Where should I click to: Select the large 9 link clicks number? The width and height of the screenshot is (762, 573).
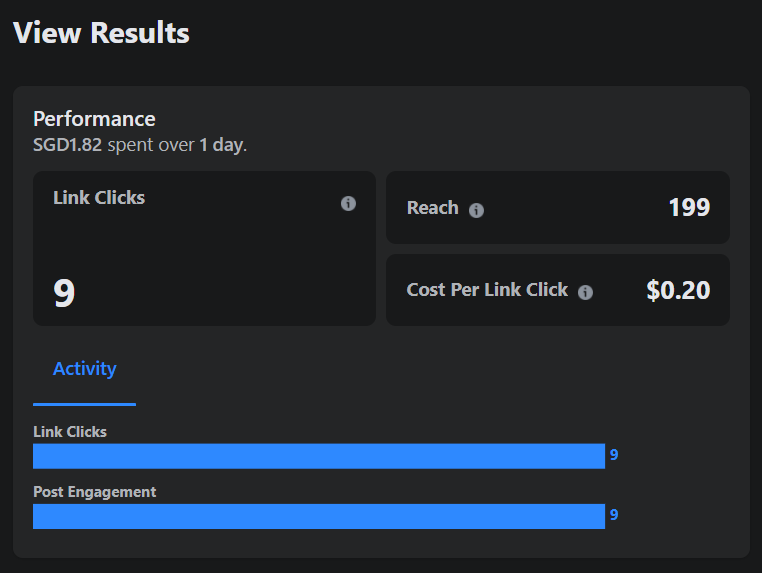tap(64, 293)
